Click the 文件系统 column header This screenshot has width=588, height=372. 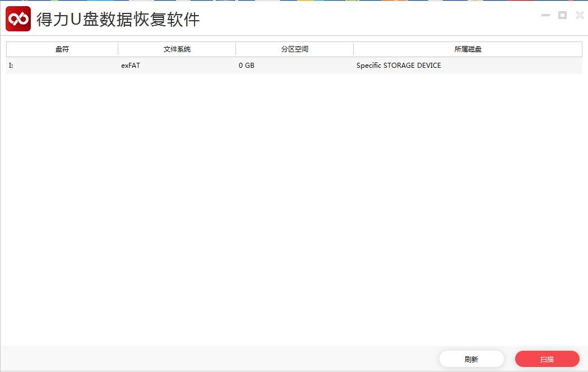[177, 49]
